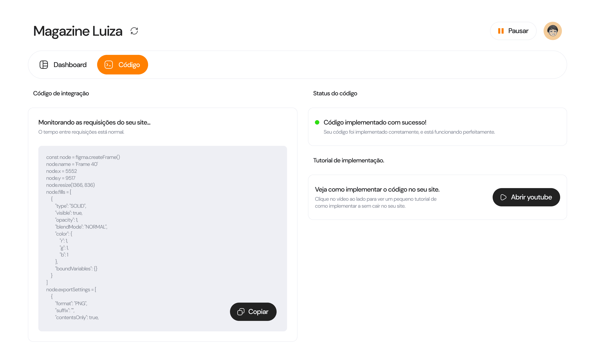Click the 'Monitorando as requisições' heading
595x364 pixels.
coord(94,122)
